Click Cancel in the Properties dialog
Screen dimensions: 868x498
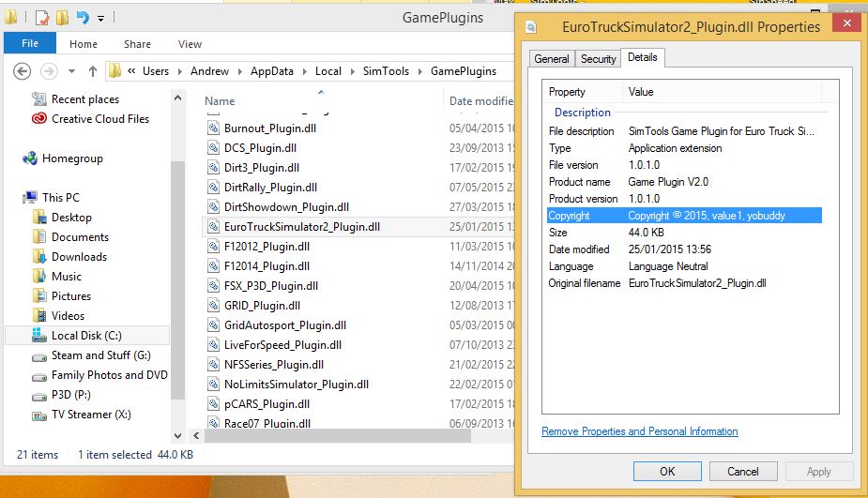click(x=743, y=472)
